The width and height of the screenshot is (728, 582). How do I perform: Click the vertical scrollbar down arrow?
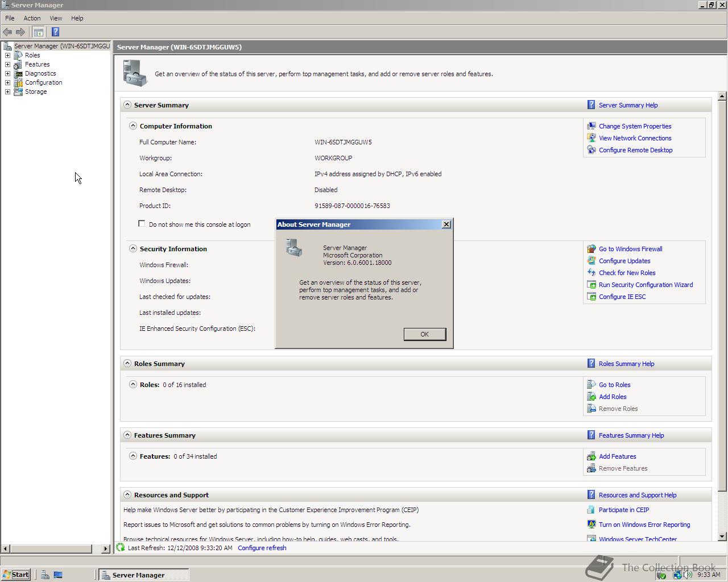tap(722, 537)
